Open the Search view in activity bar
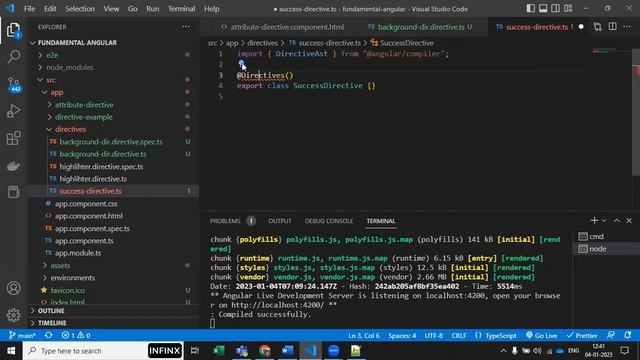Image resolution: width=640 pixels, height=360 pixels. click(x=13, y=56)
